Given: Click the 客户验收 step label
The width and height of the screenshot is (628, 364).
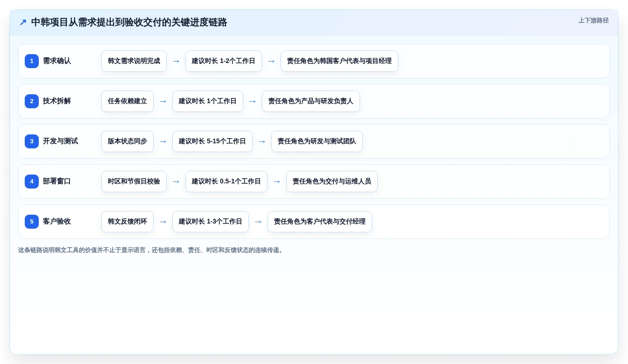Looking at the screenshot, I should [x=57, y=222].
